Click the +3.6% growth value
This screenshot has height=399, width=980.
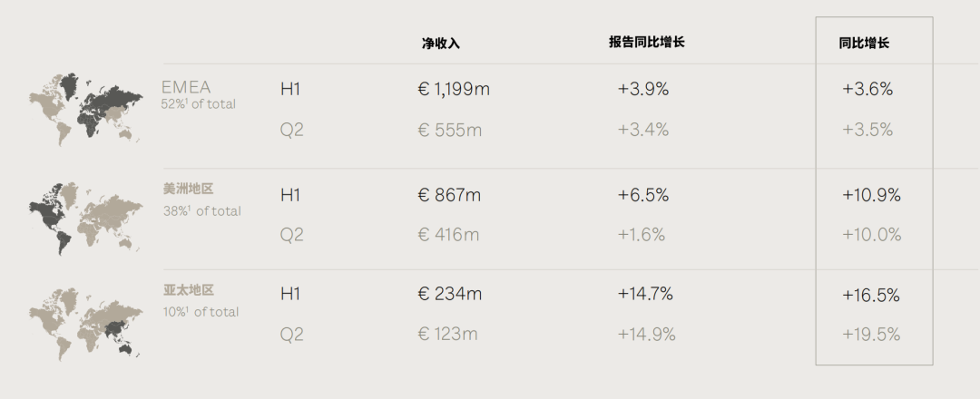pyautogui.click(x=867, y=89)
